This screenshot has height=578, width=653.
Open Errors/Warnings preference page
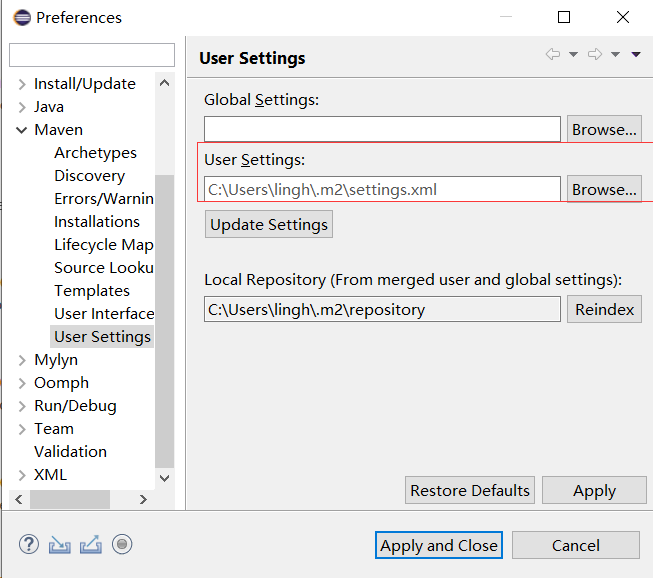click(104, 199)
